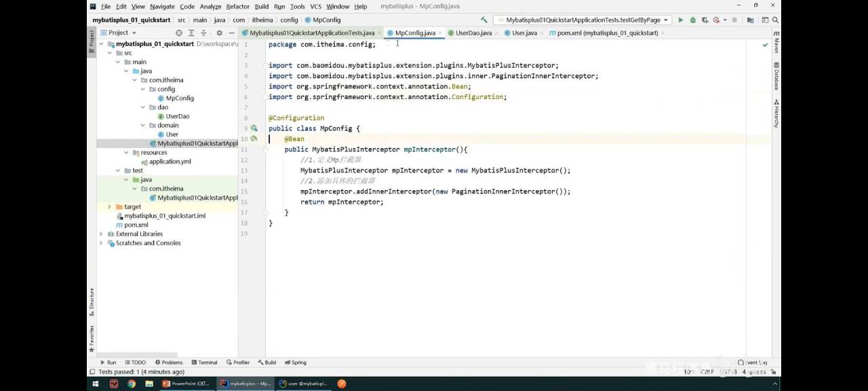Open the Problems tool window
The width and height of the screenshot is (868, 391).
(x=168, y=362)
